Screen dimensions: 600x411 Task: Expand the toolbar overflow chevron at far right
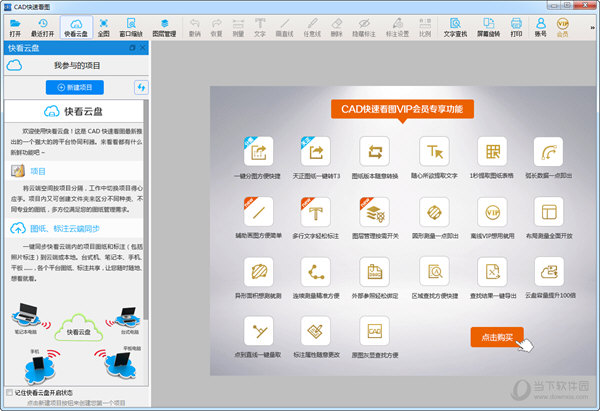pyautogui.click(x=592, y=28)
